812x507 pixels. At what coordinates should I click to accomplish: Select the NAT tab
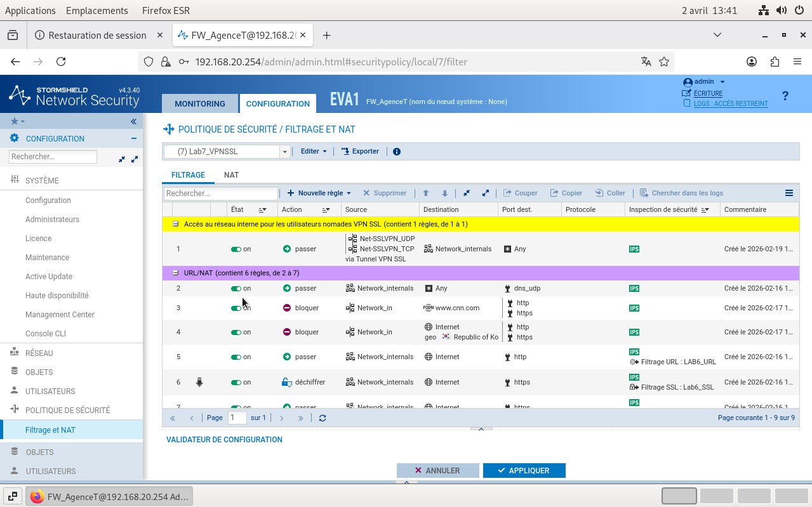point(231,175)
